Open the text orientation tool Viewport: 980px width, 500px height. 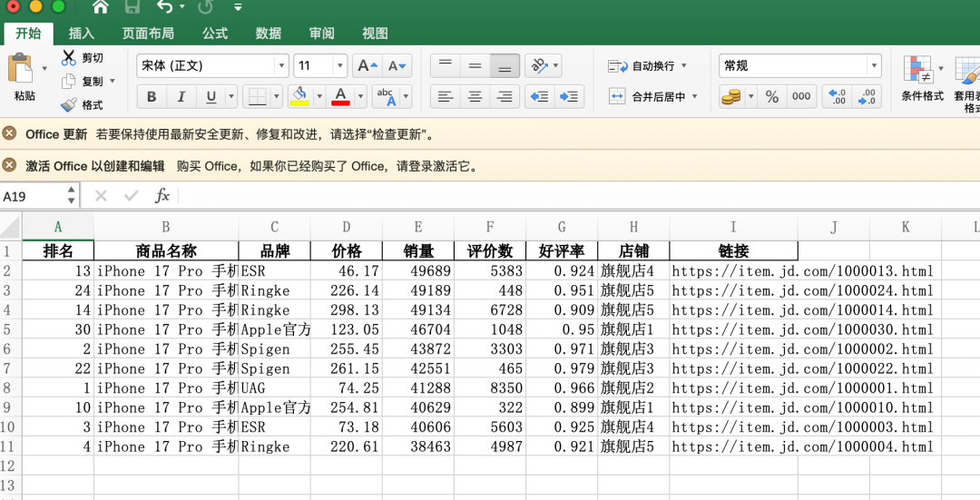coord(539,65)
